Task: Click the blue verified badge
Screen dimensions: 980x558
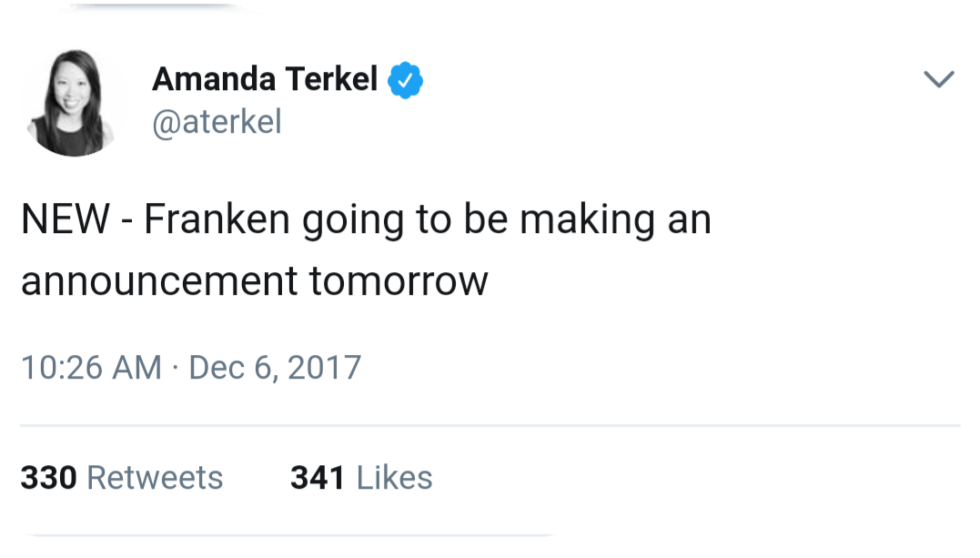Action: [x=406, y=81]
